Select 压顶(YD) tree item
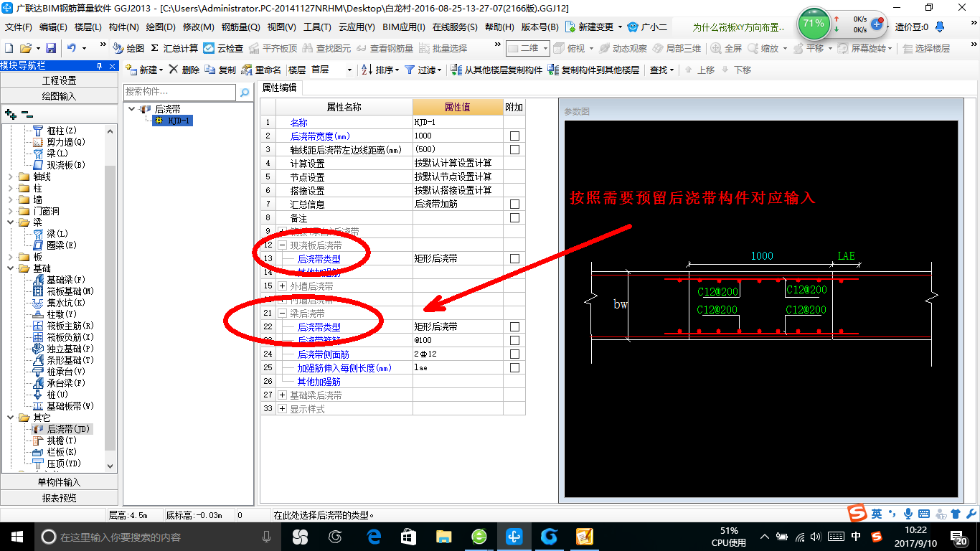Viewport: 980px width, 551px height. [x=57, y=463]
